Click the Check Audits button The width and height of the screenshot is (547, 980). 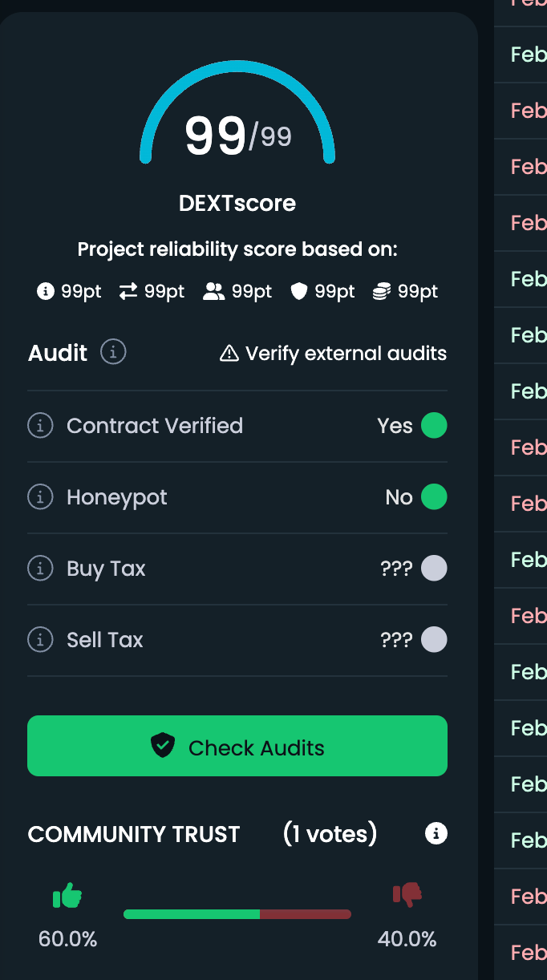pyautogui.click(x=237, y=746)
